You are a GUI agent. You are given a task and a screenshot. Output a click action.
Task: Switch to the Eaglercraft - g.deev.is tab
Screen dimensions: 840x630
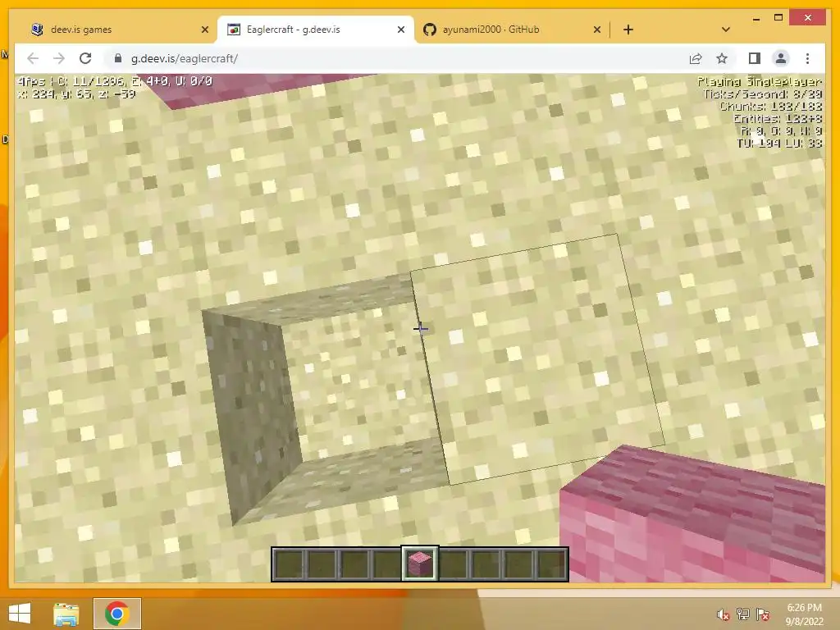tap(315, 30)
